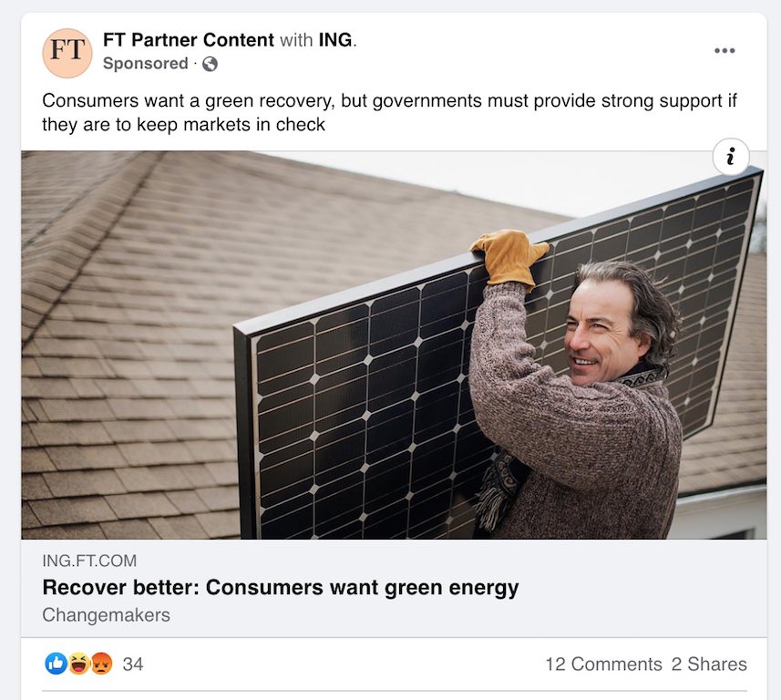Open the solar panel ad image

point(394,345)
